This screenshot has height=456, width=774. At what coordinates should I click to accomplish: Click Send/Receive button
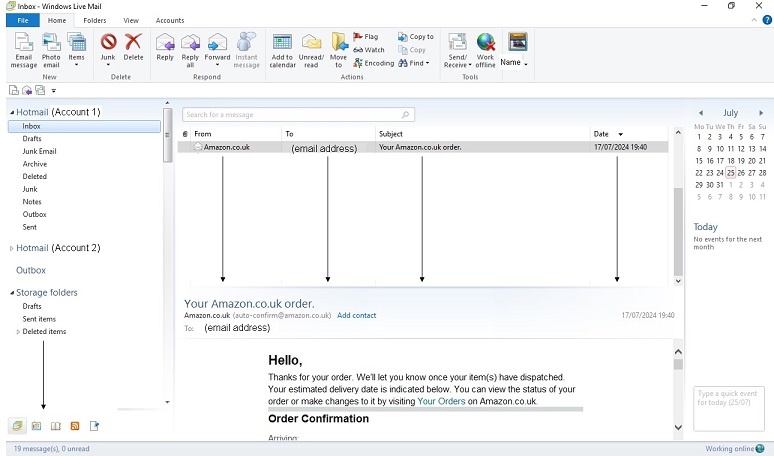pyautogui.click(x=458, y=50)
